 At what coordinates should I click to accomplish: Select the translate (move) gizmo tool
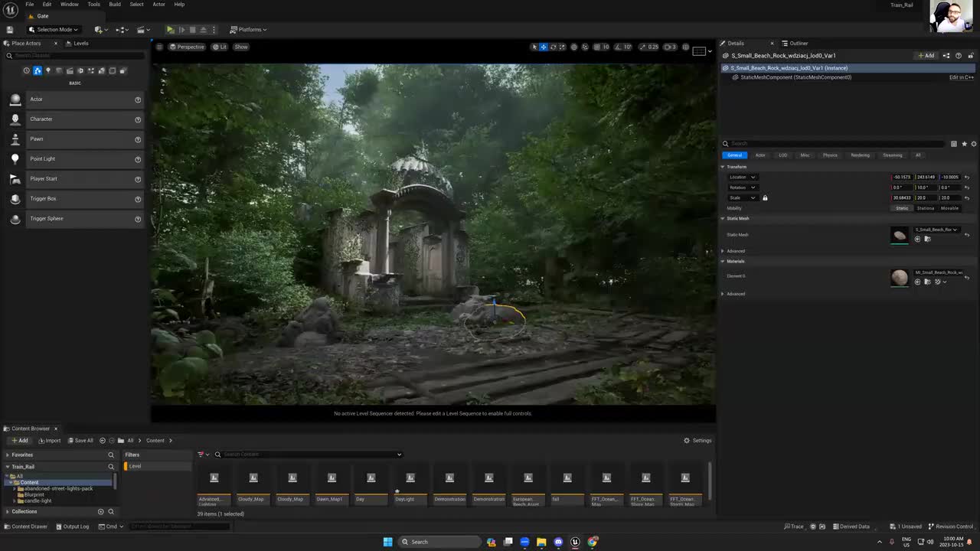(x=544, y=47)
